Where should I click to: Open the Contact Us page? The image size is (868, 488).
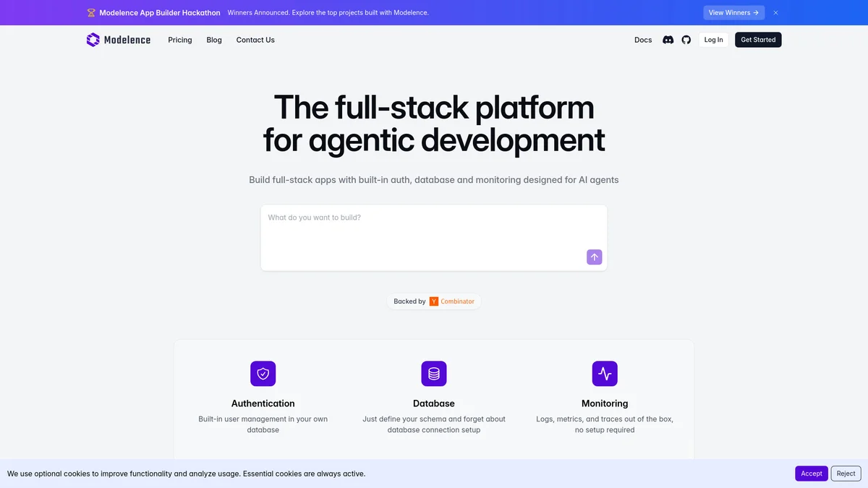pyautogui.click(x=255, y=40)
